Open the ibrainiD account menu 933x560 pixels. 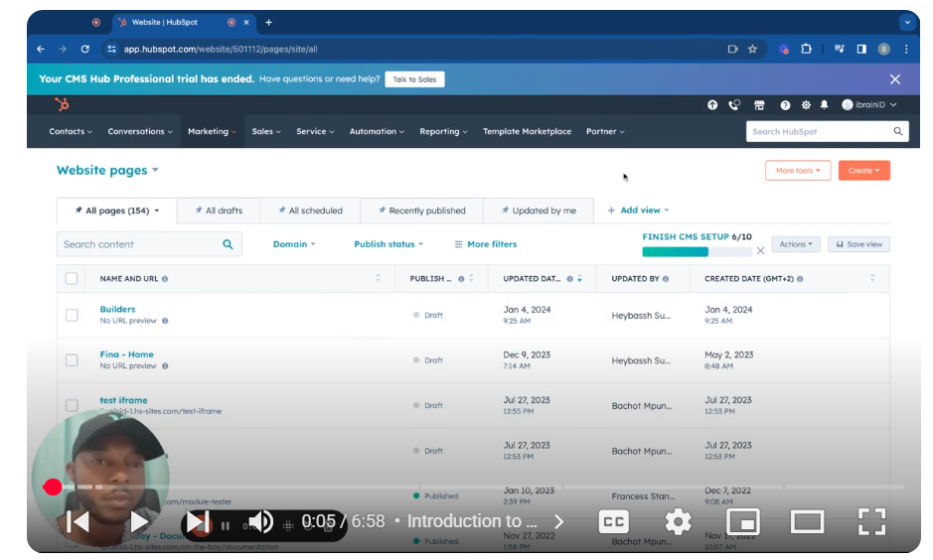point(869,104)
